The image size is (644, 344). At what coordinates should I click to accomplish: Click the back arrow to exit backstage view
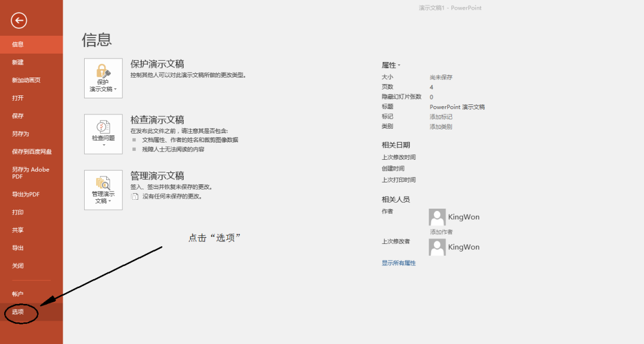click(x=18, y=20)
